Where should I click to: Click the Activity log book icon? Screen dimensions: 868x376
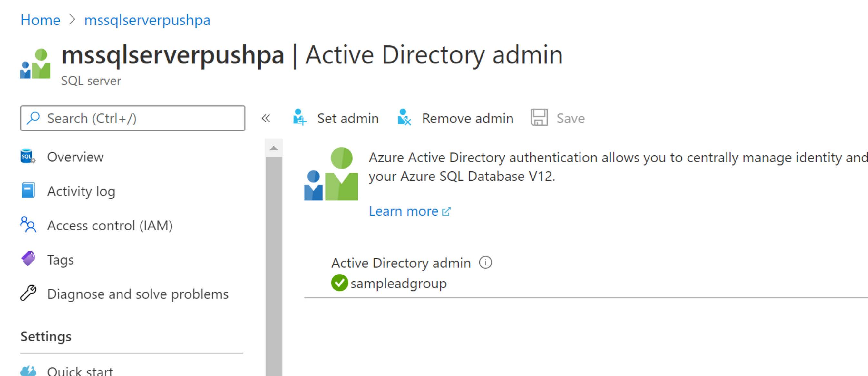click(28, 191)
